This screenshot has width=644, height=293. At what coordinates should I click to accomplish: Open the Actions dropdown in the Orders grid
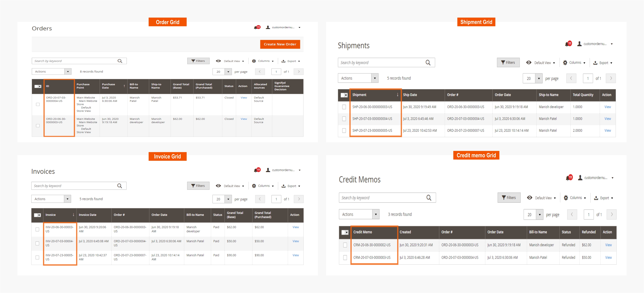51,71
